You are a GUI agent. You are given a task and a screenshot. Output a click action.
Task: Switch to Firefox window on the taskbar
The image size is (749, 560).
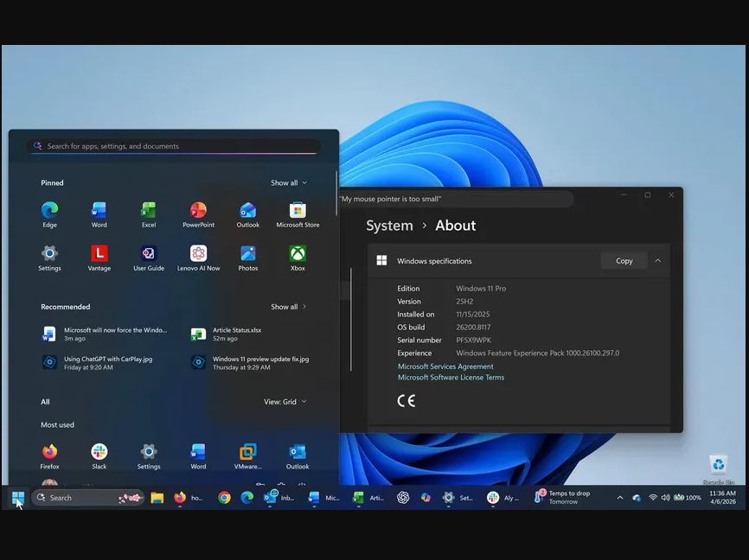pyautogui.click(x=188, y=498)
